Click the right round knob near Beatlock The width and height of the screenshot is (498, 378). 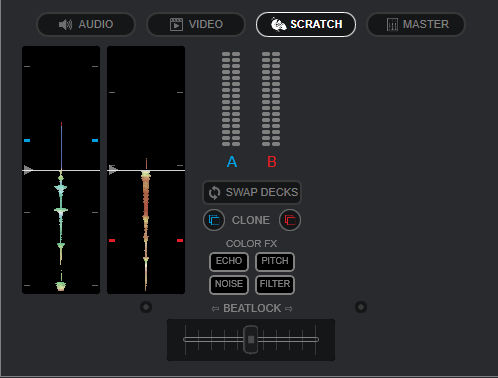[361, 307]
